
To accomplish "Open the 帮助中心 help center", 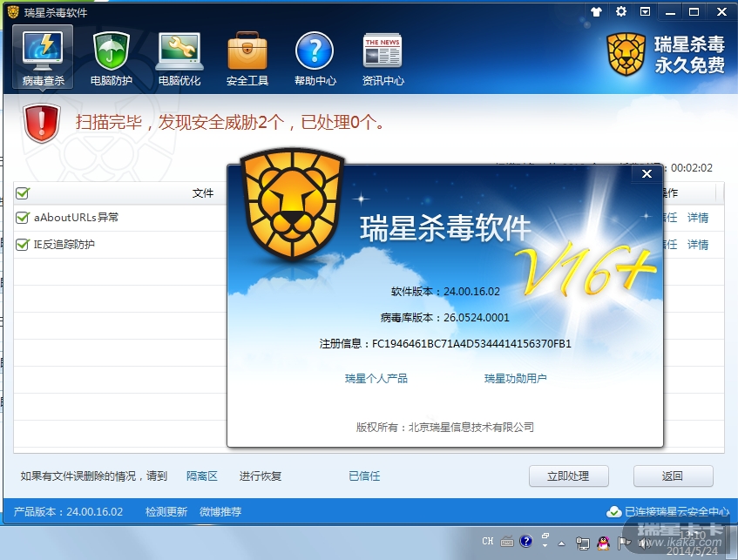I will 315,59.
